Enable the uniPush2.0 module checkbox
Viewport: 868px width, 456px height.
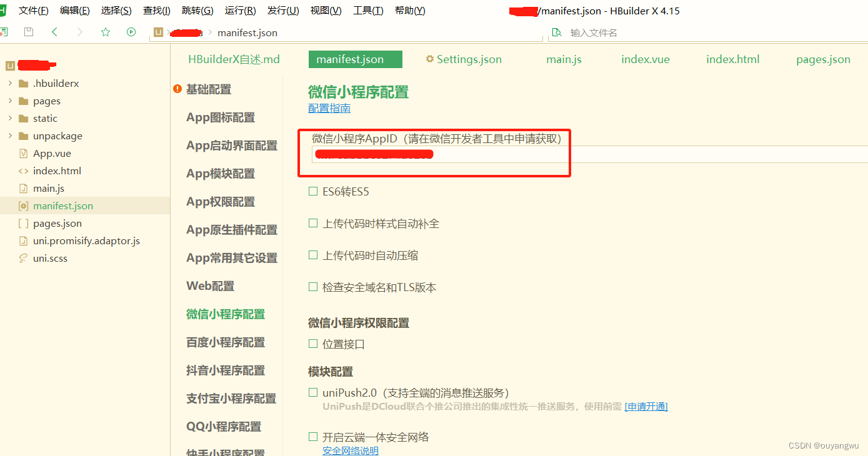313,392
